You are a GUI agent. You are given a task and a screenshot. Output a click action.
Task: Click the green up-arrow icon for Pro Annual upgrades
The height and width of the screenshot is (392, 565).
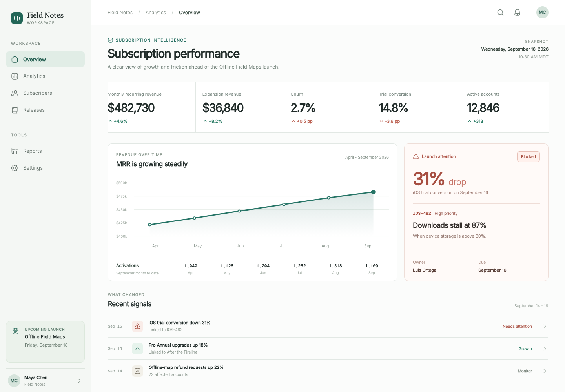pos(138,348)
